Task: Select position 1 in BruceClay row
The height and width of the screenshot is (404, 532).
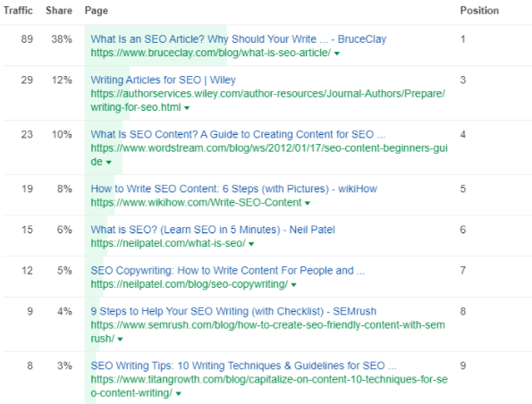Action: (463, 39)
